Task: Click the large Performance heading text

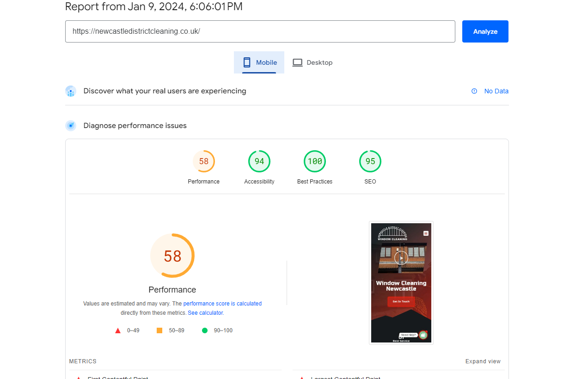Action: [172, 290]
